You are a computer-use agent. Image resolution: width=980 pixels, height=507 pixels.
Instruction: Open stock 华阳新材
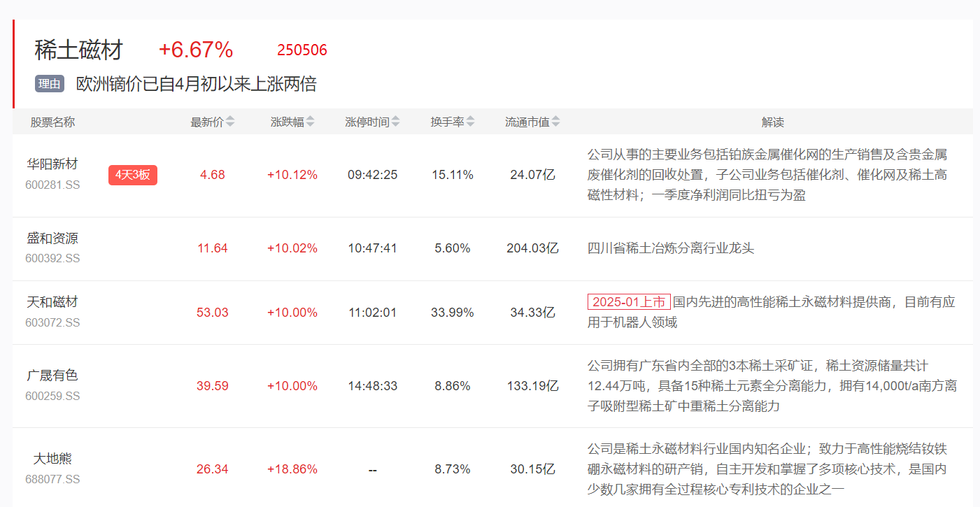pos(52,164)
